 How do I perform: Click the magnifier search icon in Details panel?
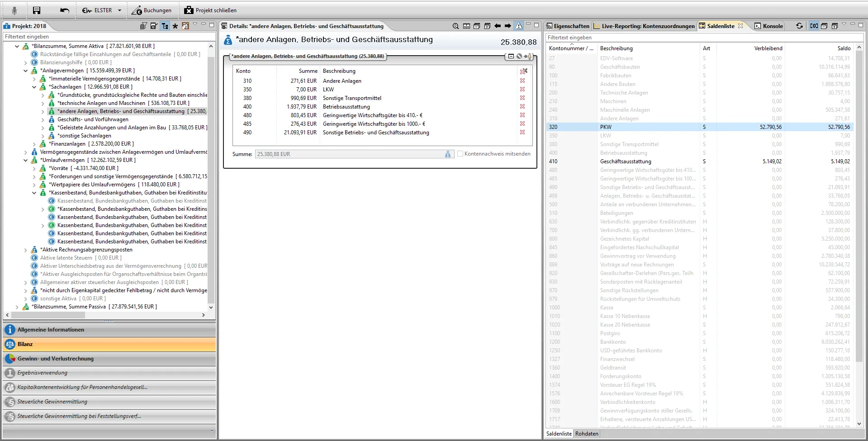tap(455, 26)
